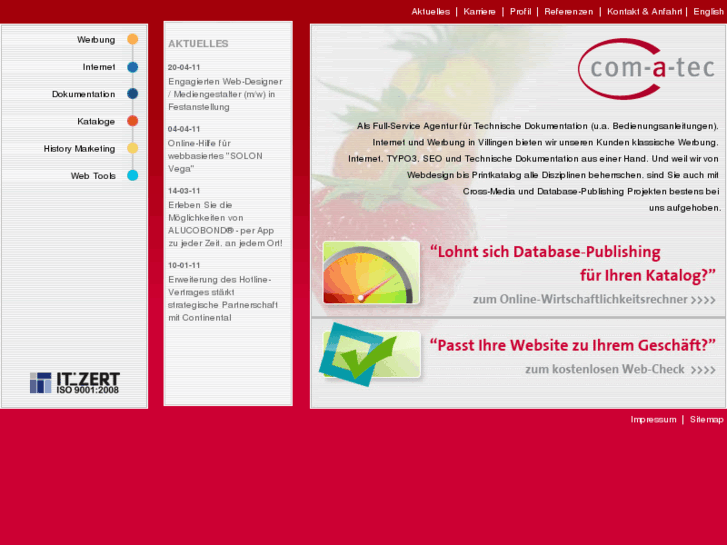Screen dimensions: 727x545
Task: Click the dark blue dot beside Dokumentation
Action: 133,94
